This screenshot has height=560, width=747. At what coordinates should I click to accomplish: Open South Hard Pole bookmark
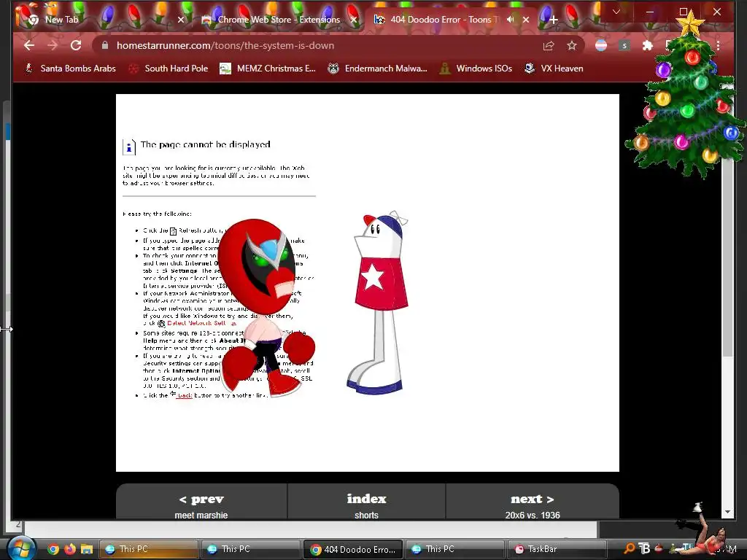[x=169, y=69]
